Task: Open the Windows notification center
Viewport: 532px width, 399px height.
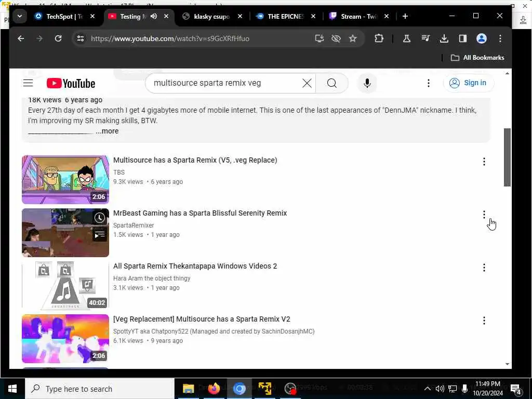Action: [516, 389]
